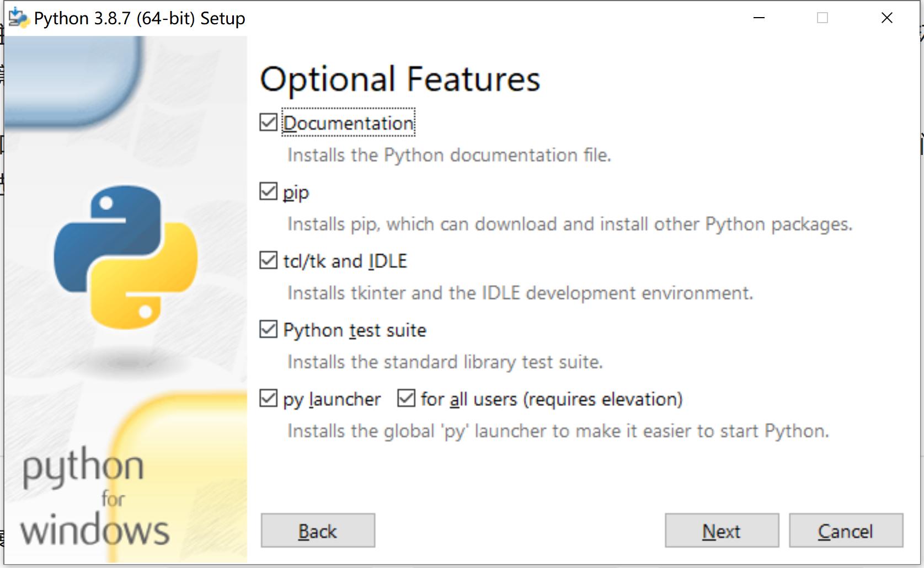Click the 'tcl/tk and IDLE' label text
Screen dimensions: 924x568
(345, 260)
